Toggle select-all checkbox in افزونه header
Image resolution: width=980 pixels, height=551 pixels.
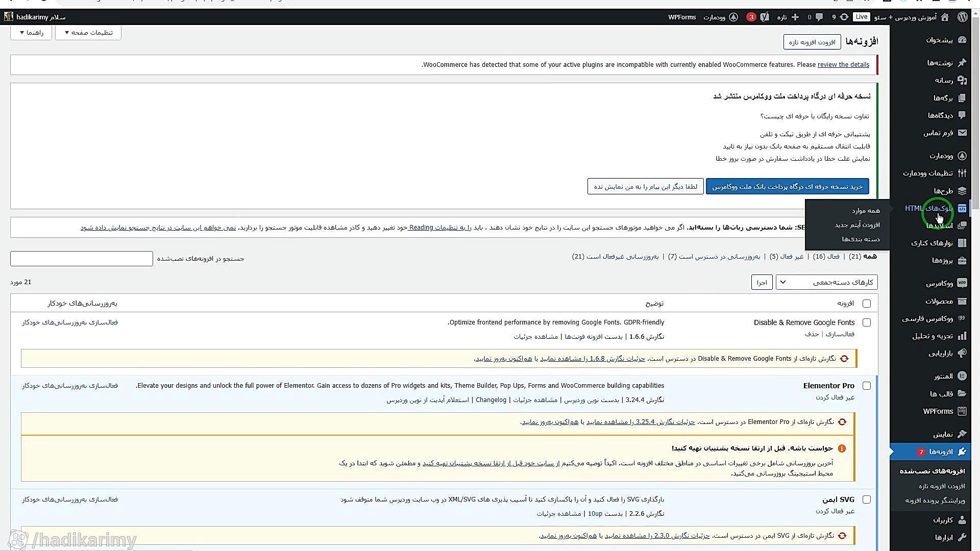(x=867, y=304)
